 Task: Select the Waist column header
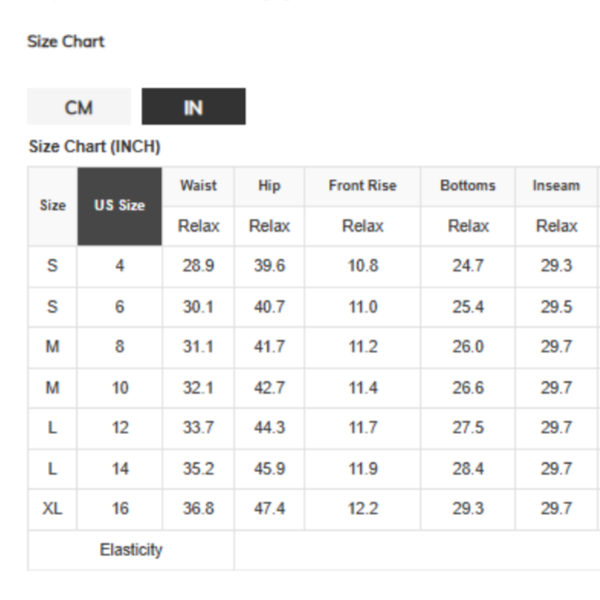click(198, 186)
